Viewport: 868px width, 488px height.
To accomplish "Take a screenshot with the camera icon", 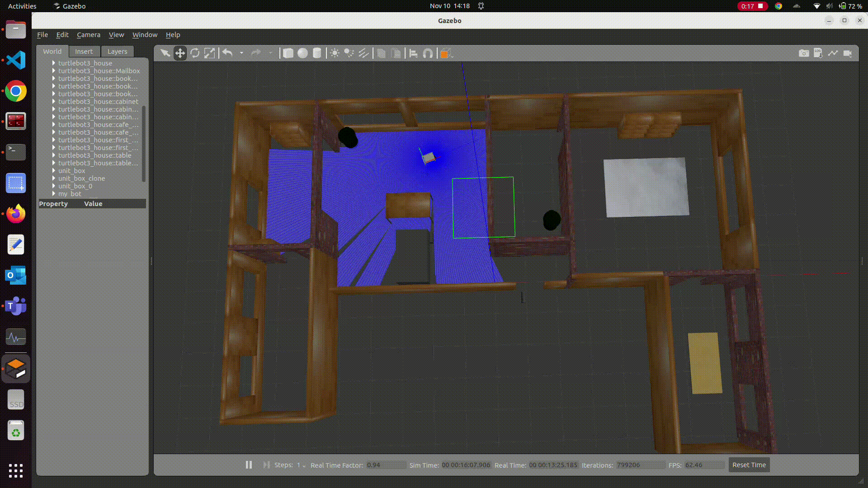I will coord(803,53).
